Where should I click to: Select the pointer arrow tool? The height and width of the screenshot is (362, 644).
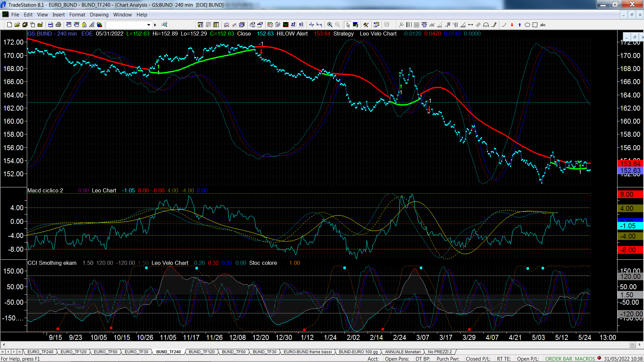pyautogui.click(x=348, y=24)
